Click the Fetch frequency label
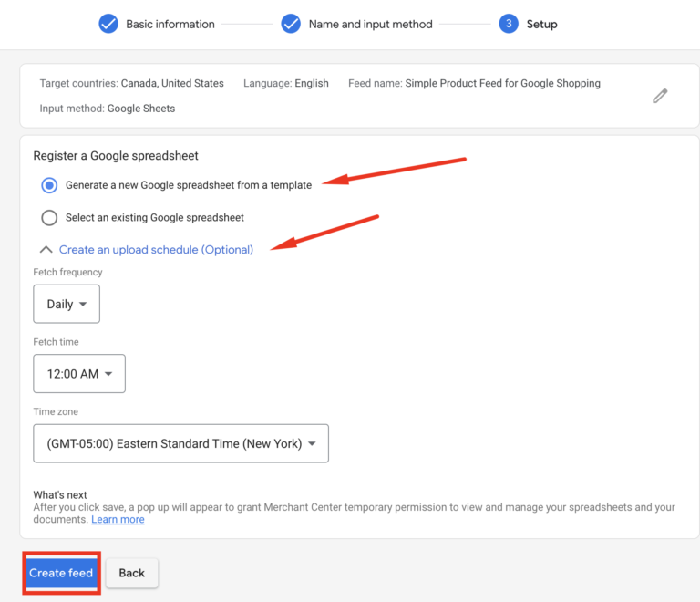 coord(67,273)
